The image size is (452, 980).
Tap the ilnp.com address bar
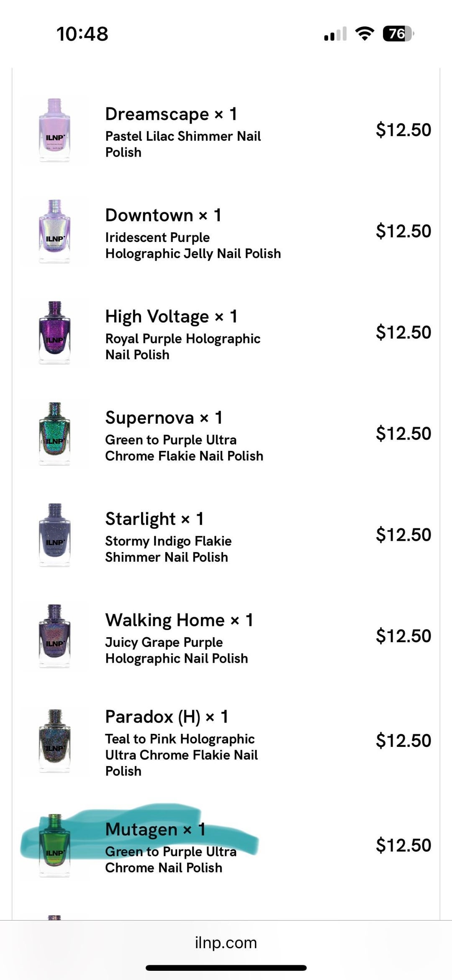(226, 942)
